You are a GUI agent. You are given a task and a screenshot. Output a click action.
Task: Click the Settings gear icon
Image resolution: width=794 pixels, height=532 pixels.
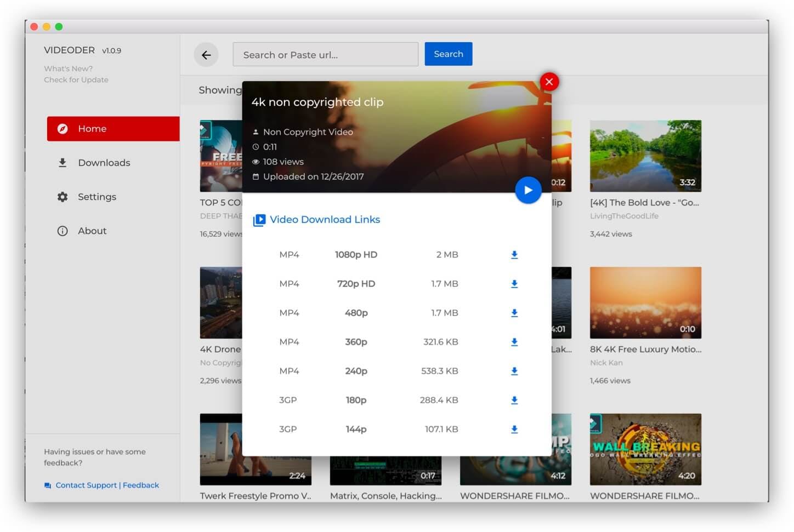(x=63, y=197)
